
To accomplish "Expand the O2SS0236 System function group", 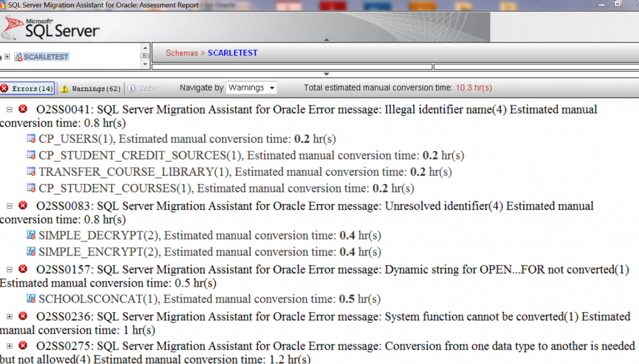I will point(9,317).
